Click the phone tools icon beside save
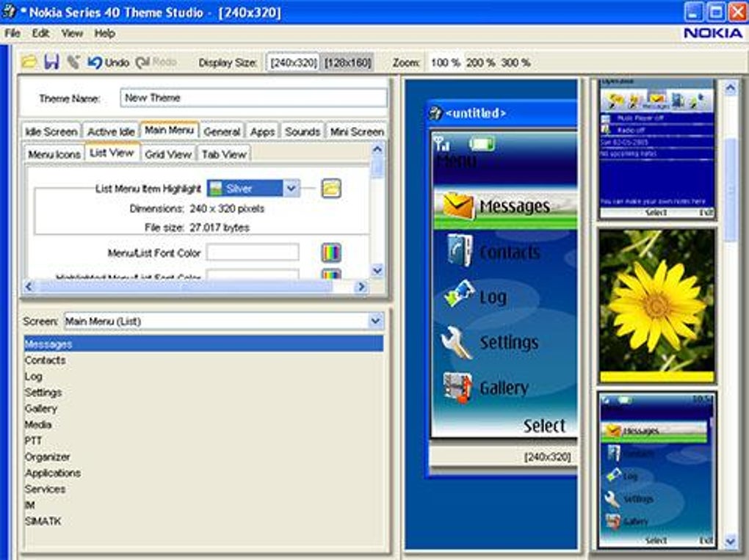The width and height of the screenshot is (749, 560). click(73, 62)
